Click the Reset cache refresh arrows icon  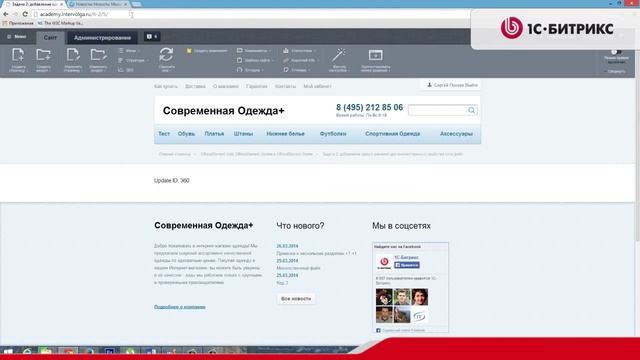(x=166, y=55)
